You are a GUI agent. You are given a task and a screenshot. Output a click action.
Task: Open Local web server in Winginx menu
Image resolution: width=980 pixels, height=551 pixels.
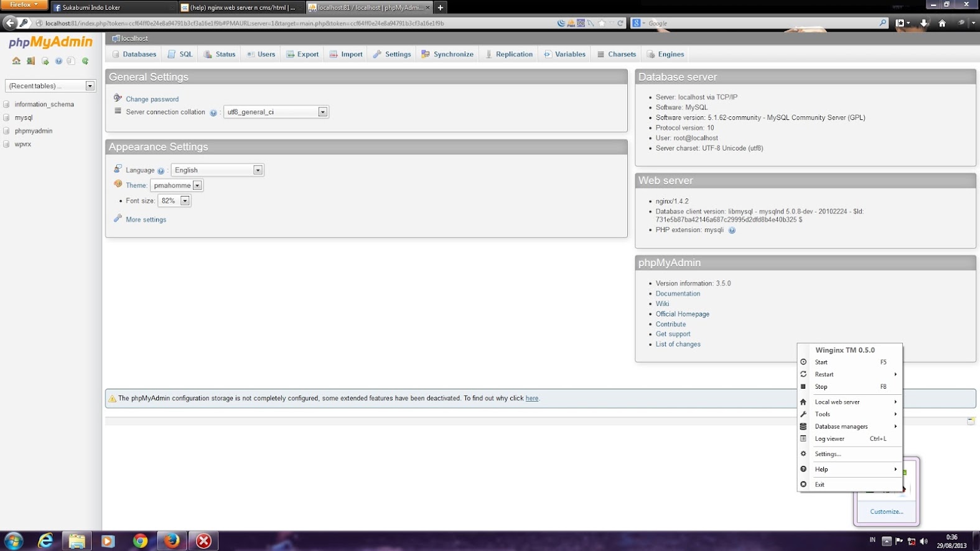click(x=849, y=402)
